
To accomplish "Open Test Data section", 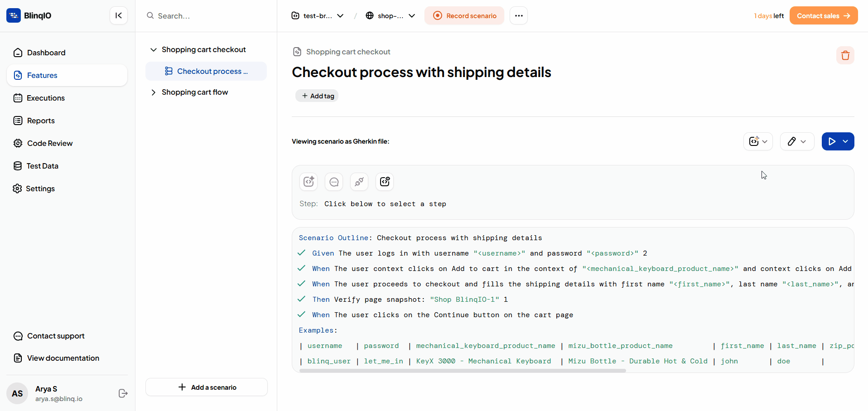I will (67, 166).
